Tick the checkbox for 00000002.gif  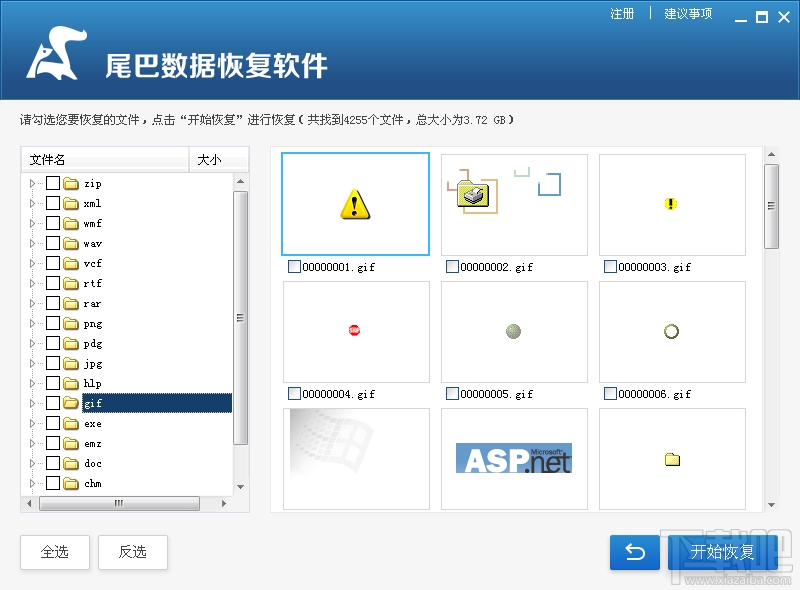pyautogui.click(x=452, y=266)
